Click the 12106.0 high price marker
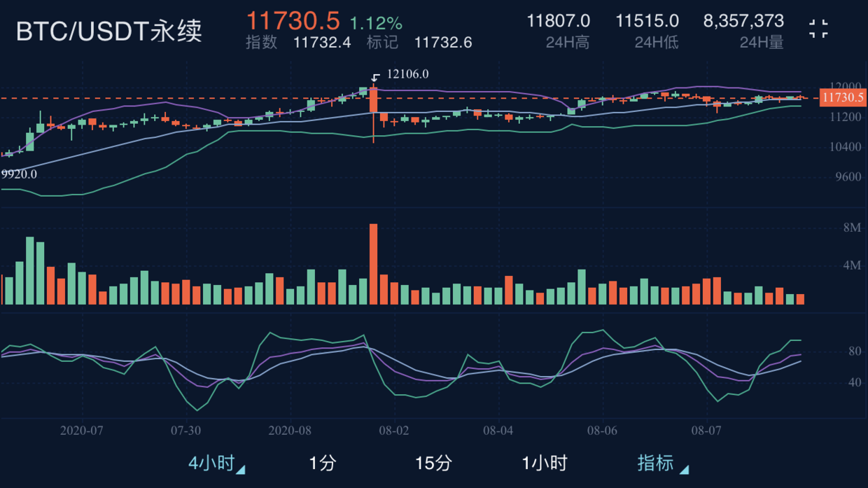Screen dimensions: 868x488 click(x=409, y=73)
